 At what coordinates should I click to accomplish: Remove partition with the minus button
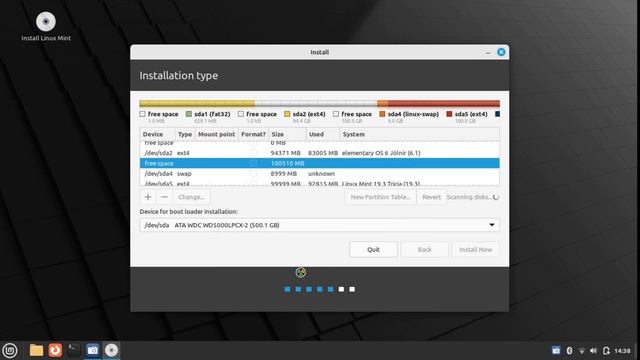164,197
